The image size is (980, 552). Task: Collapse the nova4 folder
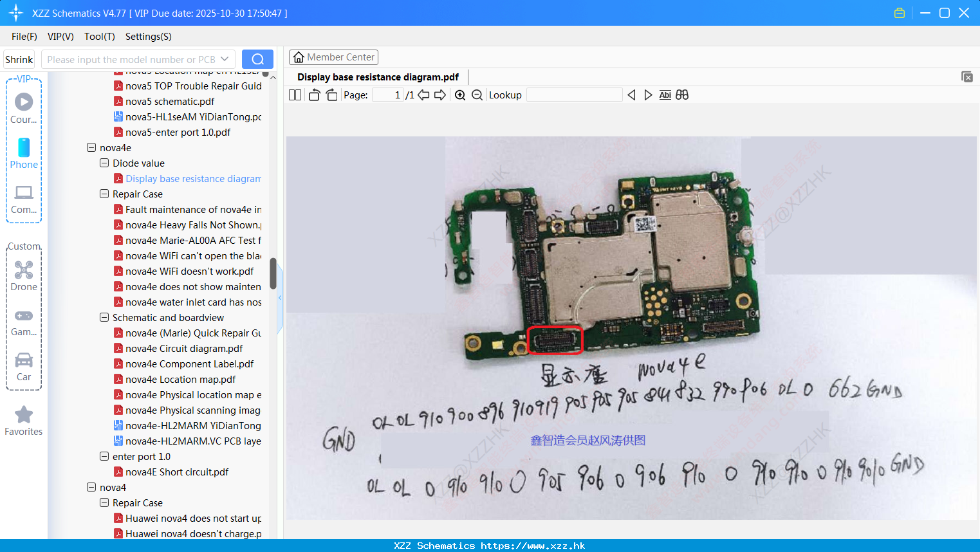point(91,487)
